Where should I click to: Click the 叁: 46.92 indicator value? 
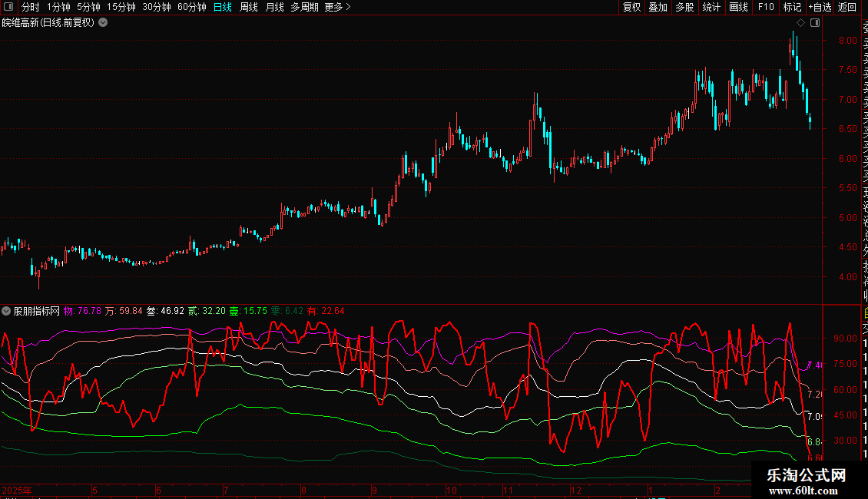(165, 311)
